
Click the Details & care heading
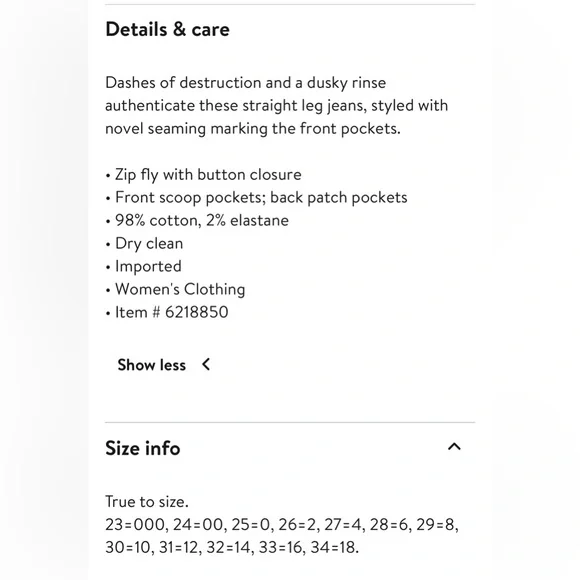tap(167, 29)
